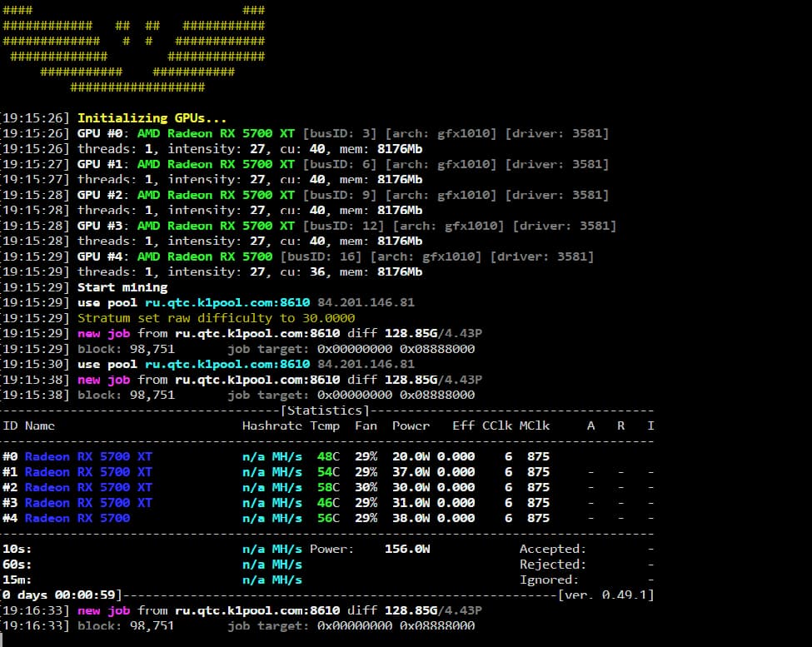This screenshot has height=647, width=812.
Task: Click the "Name" column header
Action: 40,426
